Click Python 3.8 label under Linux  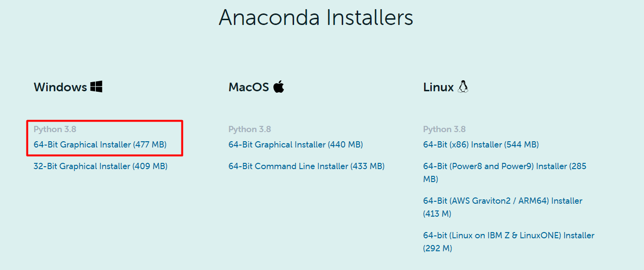click(444, 129)
